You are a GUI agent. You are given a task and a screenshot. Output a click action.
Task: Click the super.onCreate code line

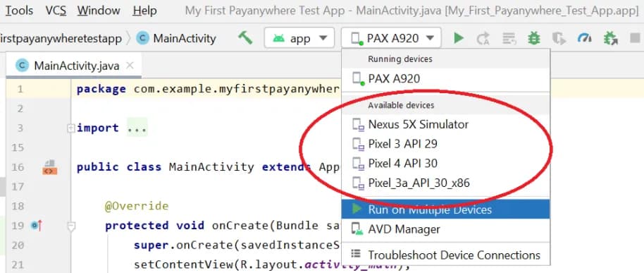pos(237,245)
